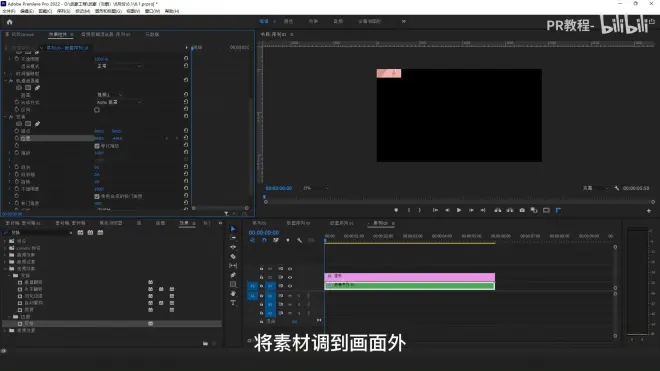Go to Out point in Program monitor
The width and height of the screenshot is (660, 371).
pyautogui.click(x=483, y=210)
